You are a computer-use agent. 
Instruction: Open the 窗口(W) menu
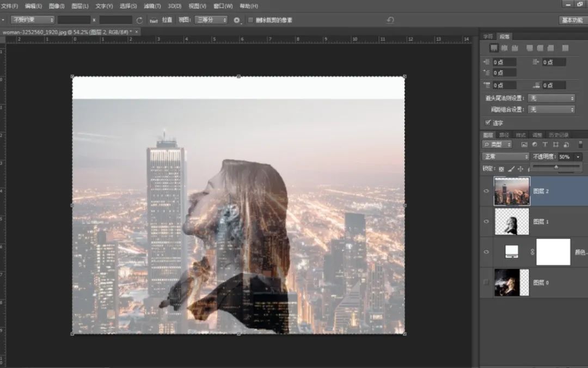click(x=223, y=6)
